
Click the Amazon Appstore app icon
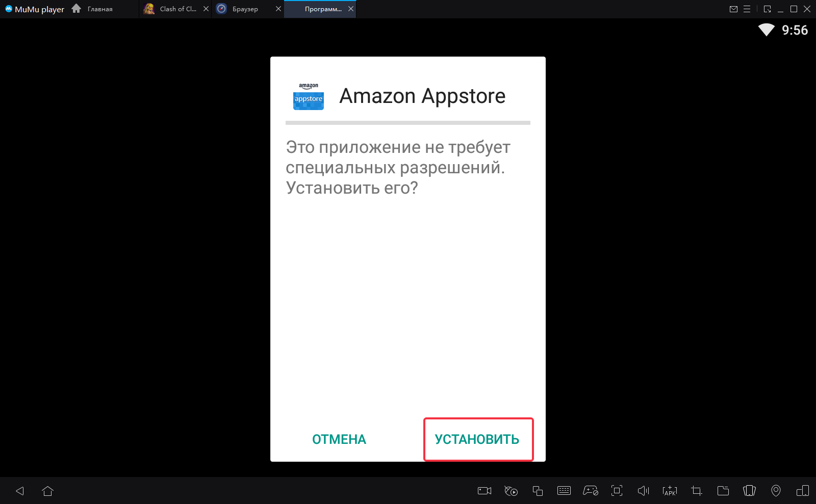coord(309,96)
